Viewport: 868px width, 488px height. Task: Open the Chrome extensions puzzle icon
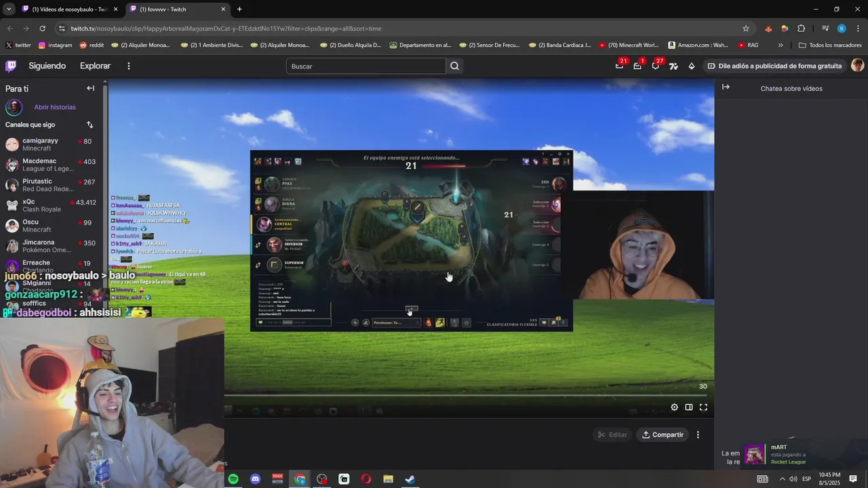(801, 28)
